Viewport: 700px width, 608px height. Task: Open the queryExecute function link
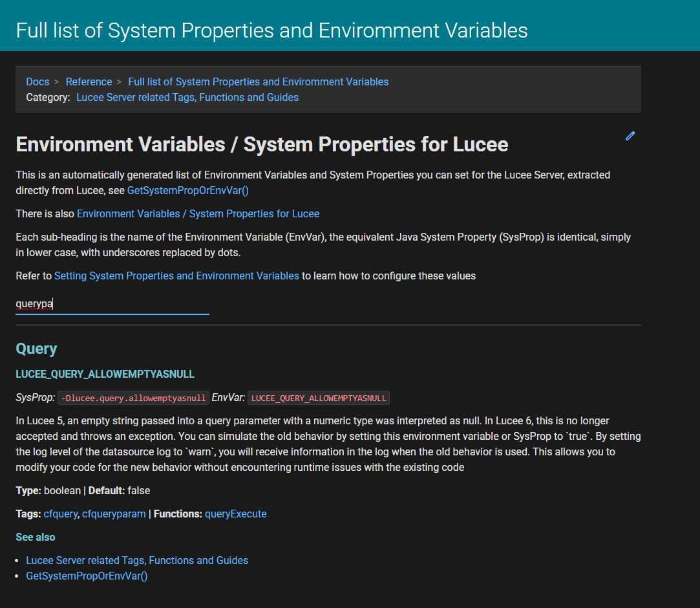point(235,514)
